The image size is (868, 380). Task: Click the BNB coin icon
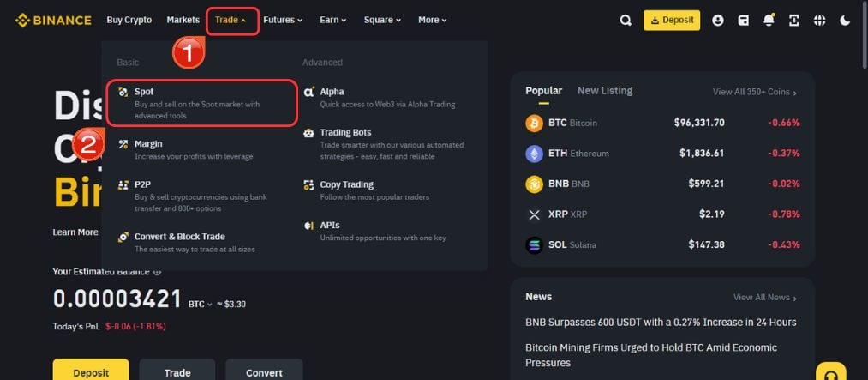click(x=534, y=184)
